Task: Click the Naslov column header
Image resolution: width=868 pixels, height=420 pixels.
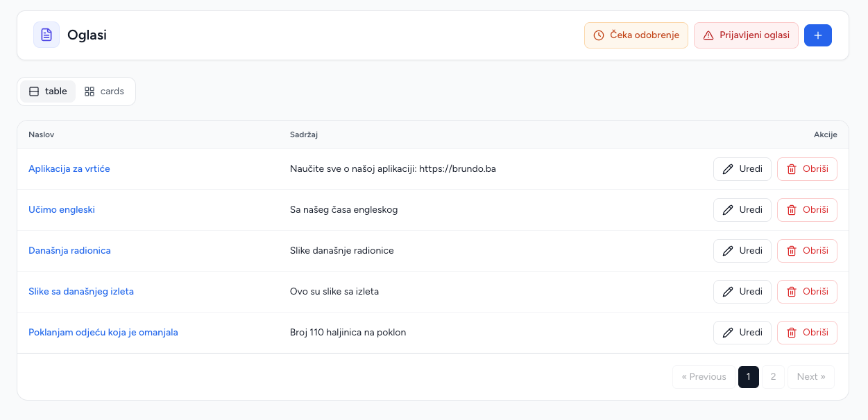Action: 41,134
